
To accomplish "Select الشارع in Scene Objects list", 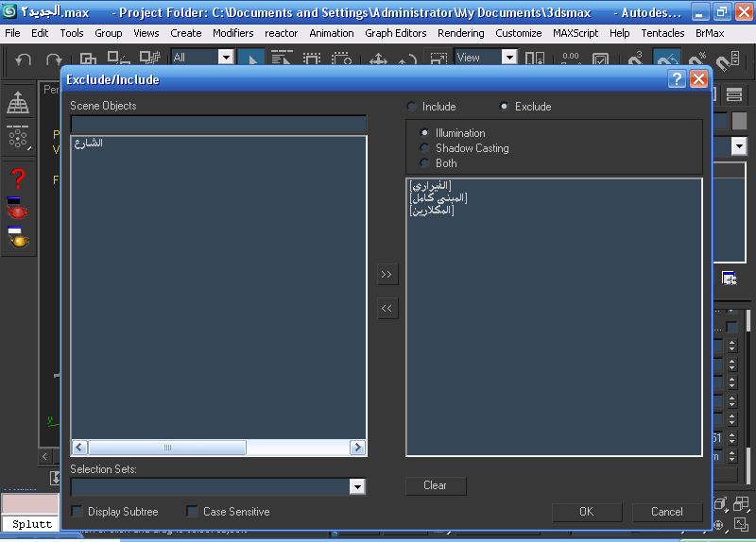I will [x=88, y=144].
